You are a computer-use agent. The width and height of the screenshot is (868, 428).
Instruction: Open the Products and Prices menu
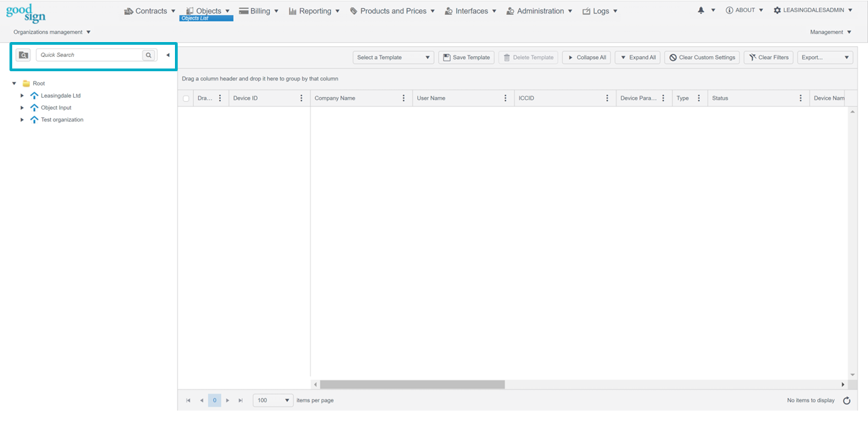[393, 11]
